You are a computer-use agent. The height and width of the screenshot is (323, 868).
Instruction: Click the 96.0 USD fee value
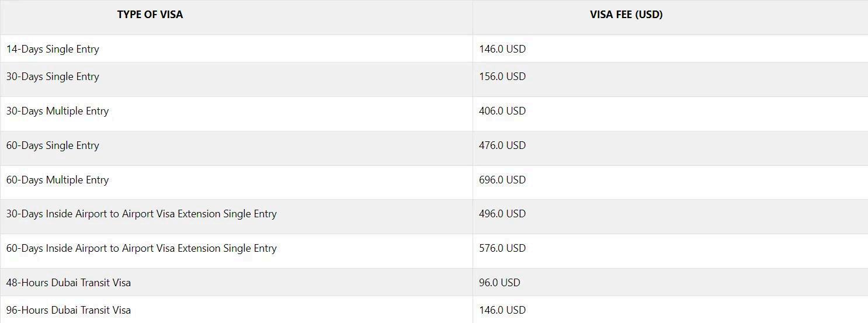[499, 283]
